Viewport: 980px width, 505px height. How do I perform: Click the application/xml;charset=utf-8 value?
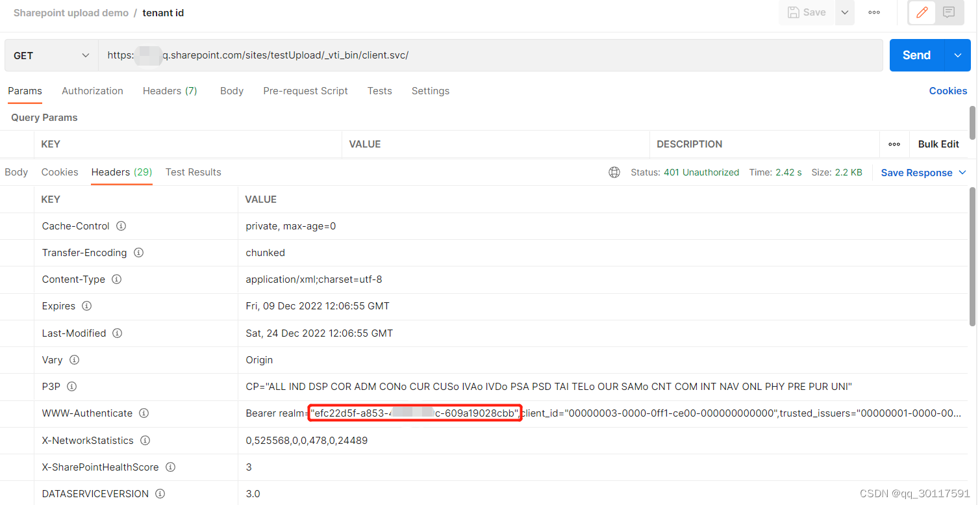click(x=314, y=279)
